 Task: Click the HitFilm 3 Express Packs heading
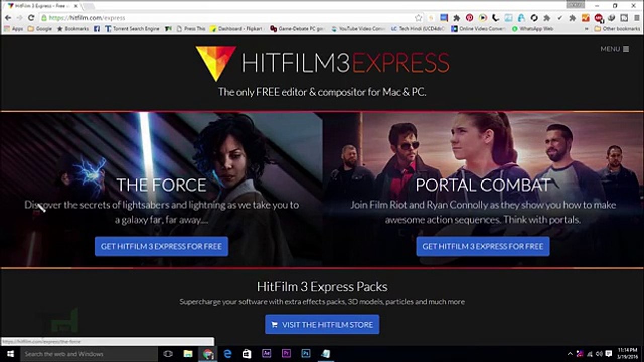[x=322, y=287]
